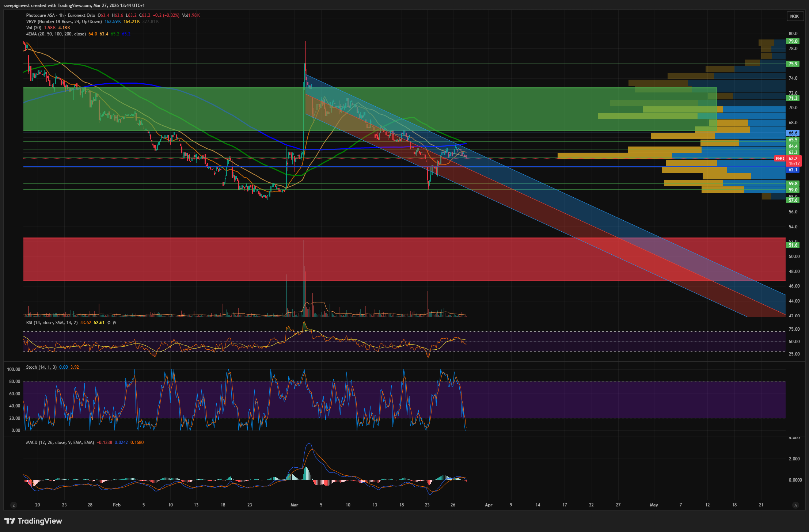Image resolution: width=809 pixels, height=532 pixels.
Task: Select the Stoch (14, 1, 3) legend
Action: click(41, 367)
